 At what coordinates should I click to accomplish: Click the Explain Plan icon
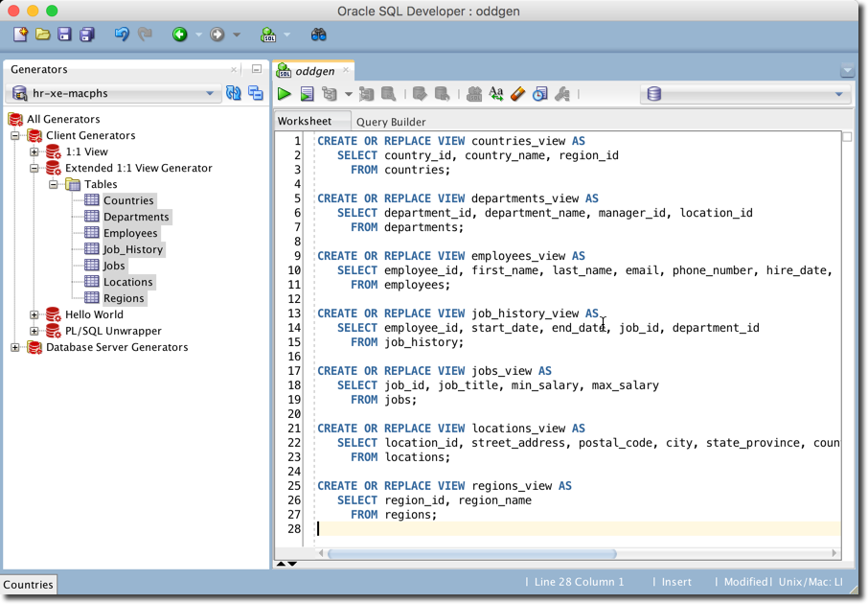330,94
